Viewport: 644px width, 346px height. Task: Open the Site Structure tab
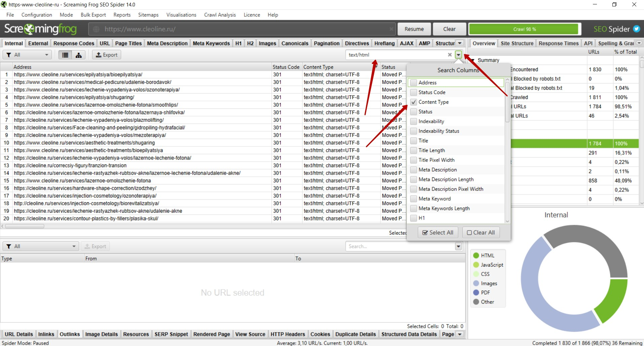point(517,43)
